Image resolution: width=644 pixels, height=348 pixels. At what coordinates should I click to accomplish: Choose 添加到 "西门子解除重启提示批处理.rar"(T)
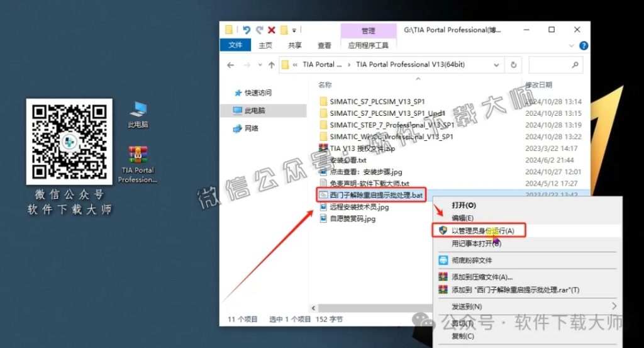pyautogui.click(x=515, y=289)
